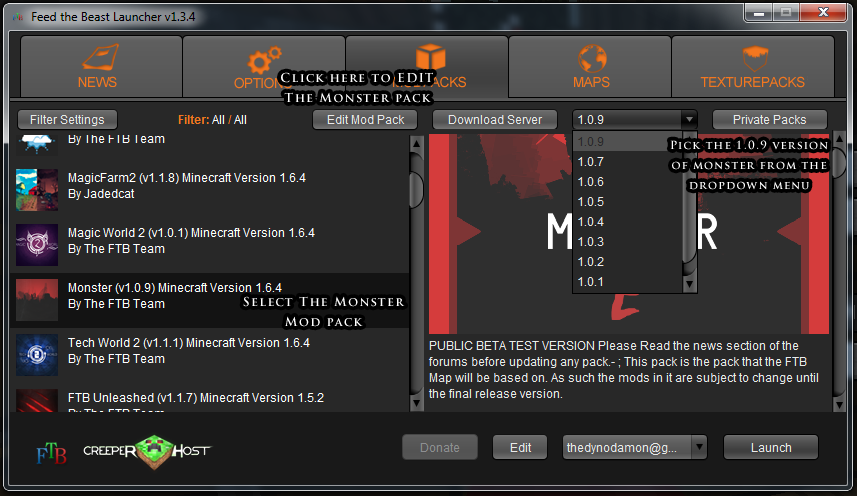The width and height of the screenshot is (857, 496).
Task: Click the version dropdown scroll down arrow
Action: (x=689, y=284)
